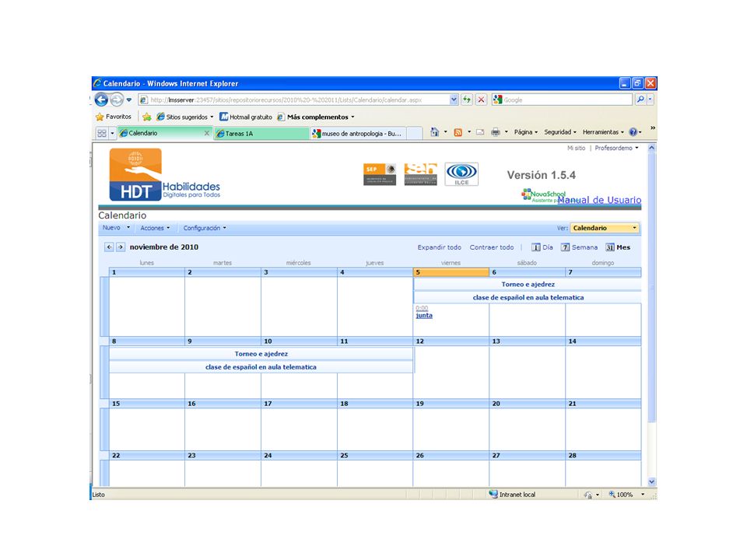Click the Mi sitio link
Image resolution: width=747 pixels, height=560 pixels.
(x=576, y=148)
